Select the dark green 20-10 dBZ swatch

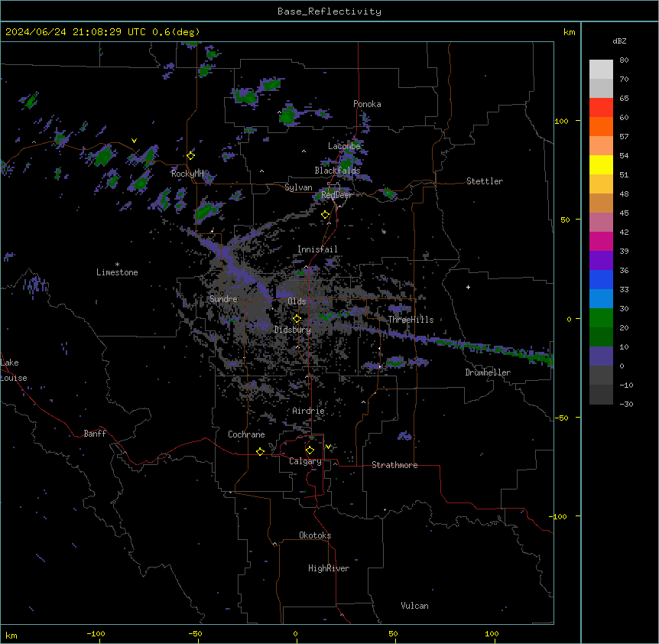point(601,337)
